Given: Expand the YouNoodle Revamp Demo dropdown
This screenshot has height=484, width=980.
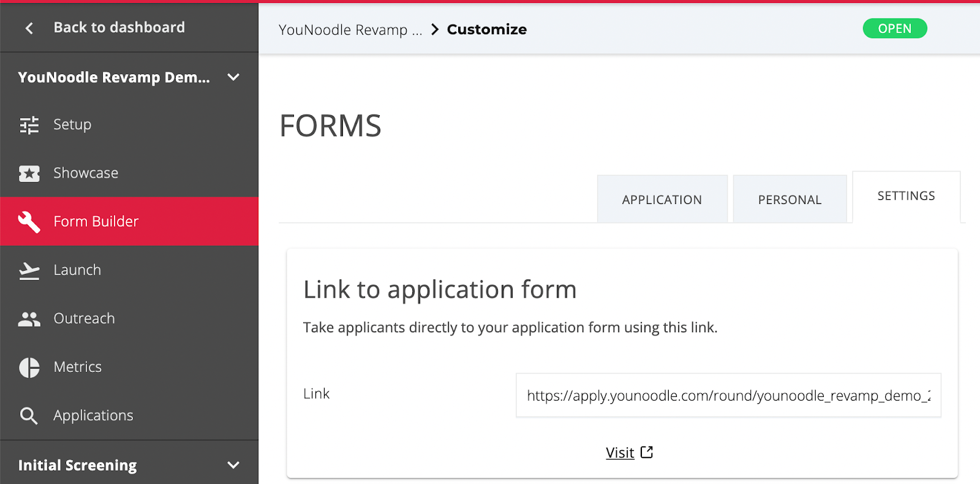Looking at the screenshot, I should [x=233, y=77].
